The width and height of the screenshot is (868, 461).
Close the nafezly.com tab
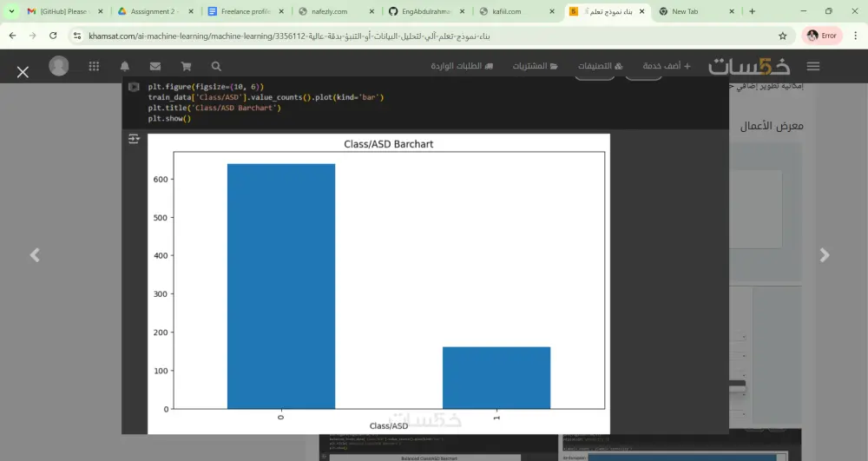click(372, 11)
